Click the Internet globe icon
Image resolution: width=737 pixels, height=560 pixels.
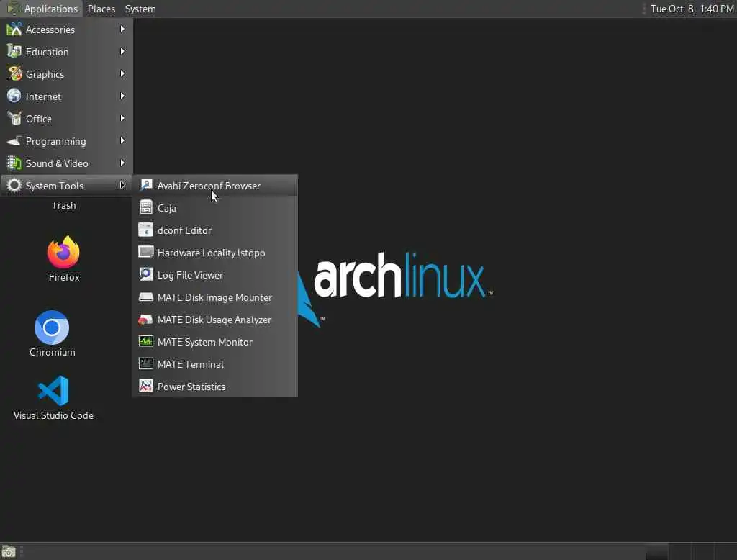[14, 96]
